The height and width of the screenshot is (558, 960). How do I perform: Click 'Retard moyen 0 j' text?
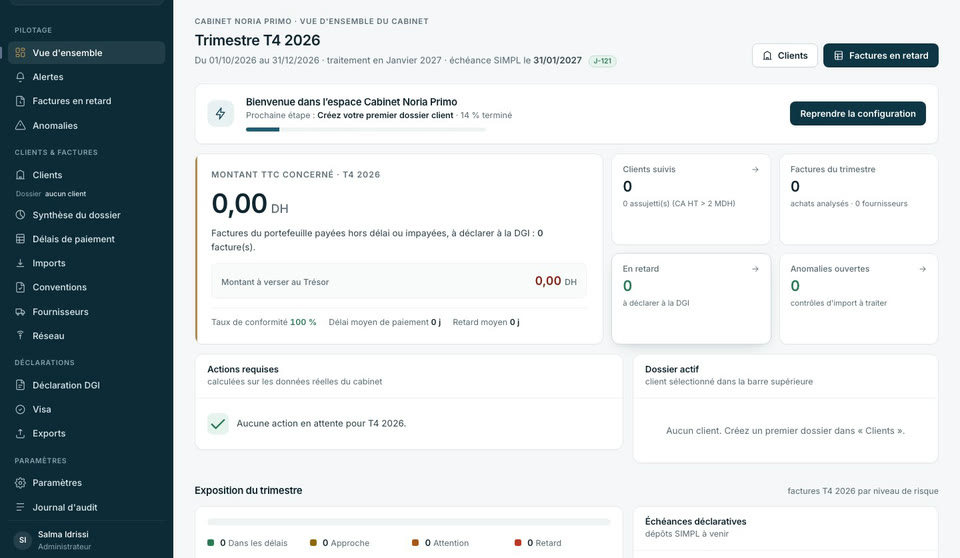point(486,322)
